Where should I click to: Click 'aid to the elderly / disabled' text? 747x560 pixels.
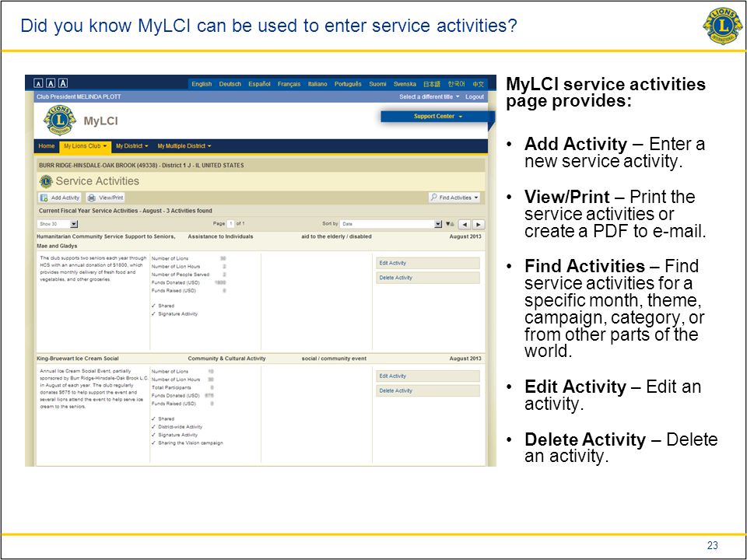pyautogui.click(x=336, y=236)
